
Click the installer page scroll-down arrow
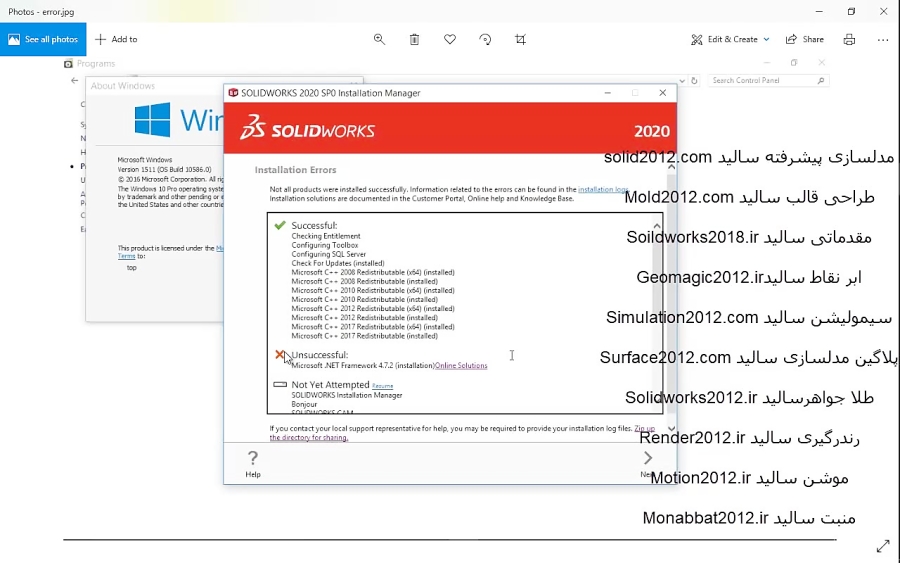pos(671,429)
